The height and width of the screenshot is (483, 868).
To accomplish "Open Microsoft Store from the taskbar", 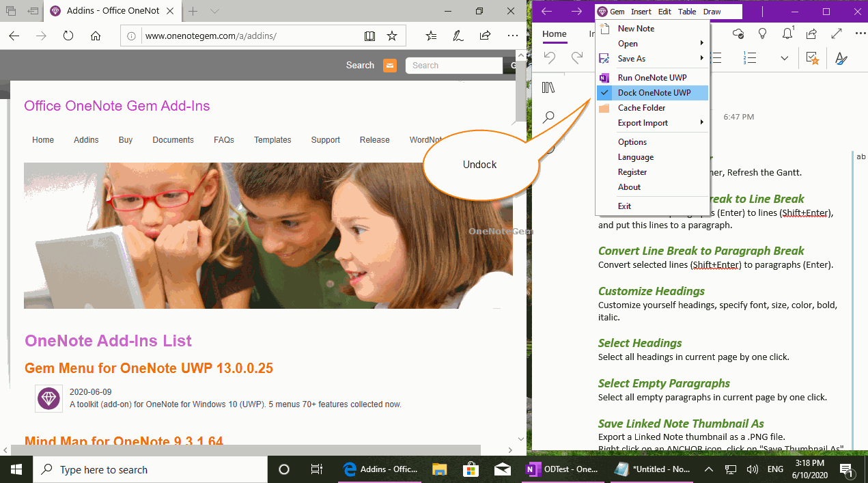I will (x=471, y=469).
